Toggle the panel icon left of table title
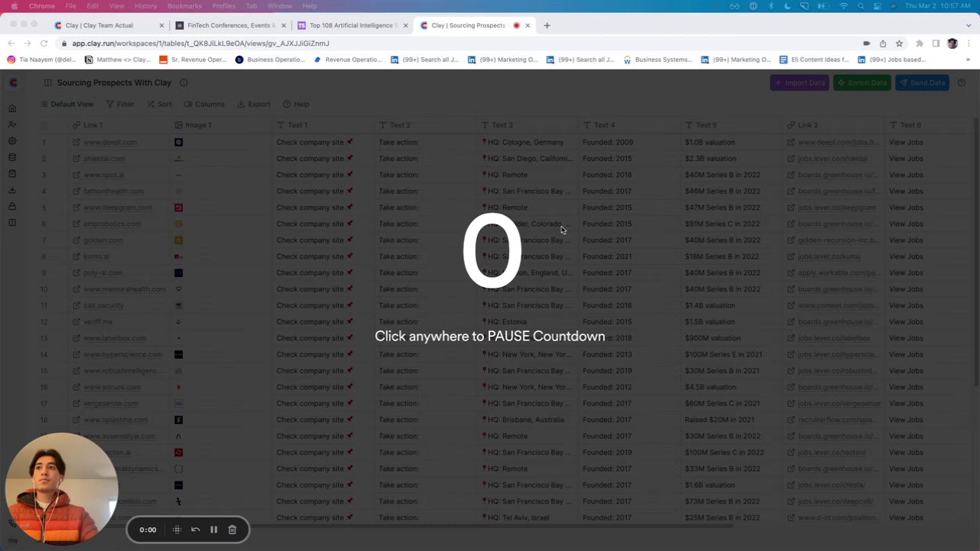980x551 pixels. 48,83
